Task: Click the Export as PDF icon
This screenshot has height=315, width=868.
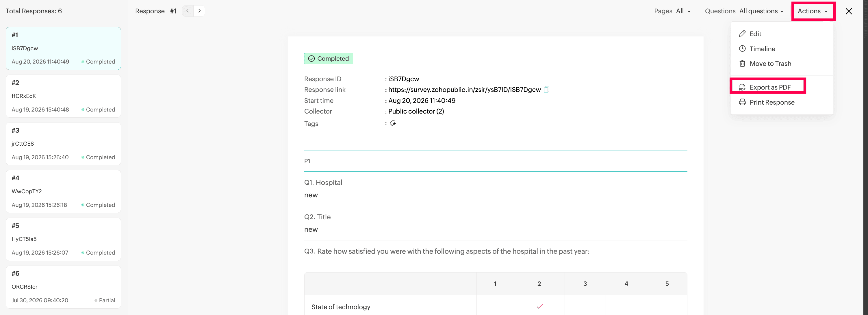Action: click(742, 87)
